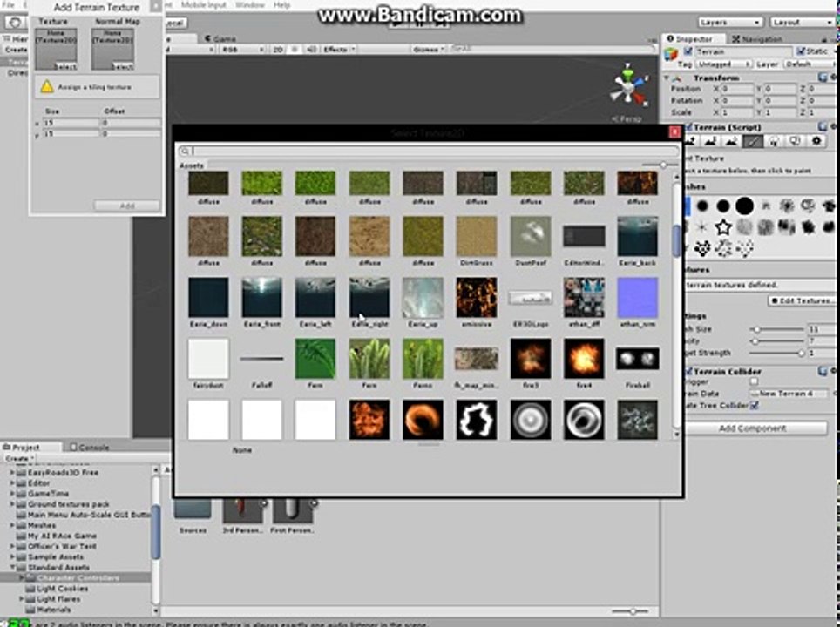The height and width of the screenshot is (627, 840).
Task: Switch to the Navigation tab
Action: point(756,39)
